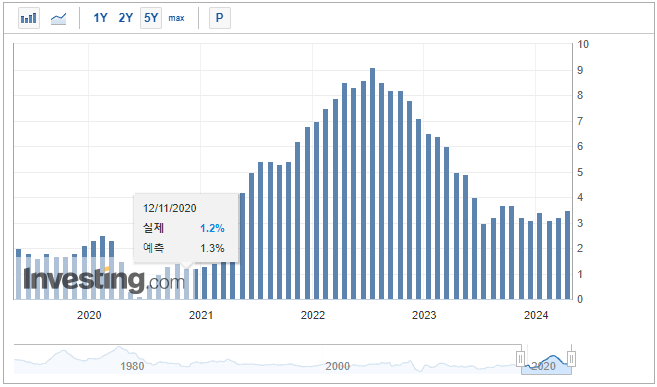Click the 1.2% actual value in tooltip
Screen dimensions: 657x387
coord(212,228)
